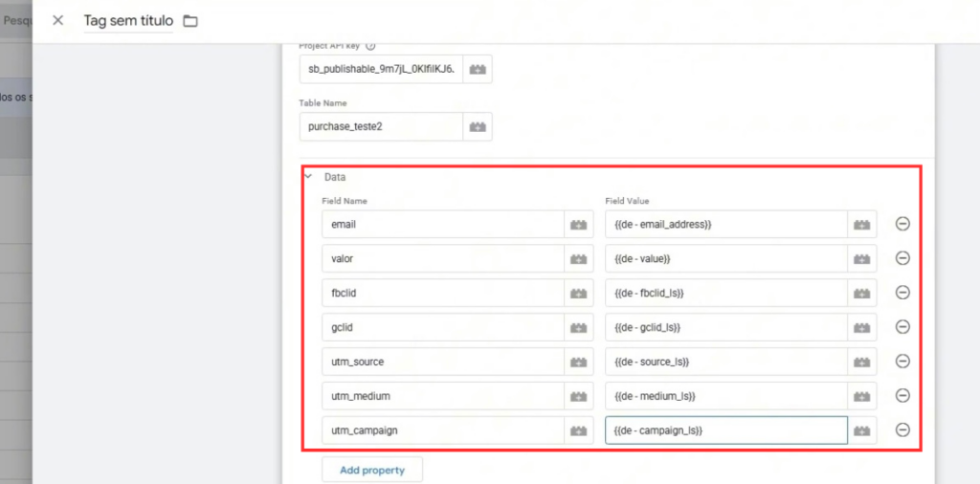Viewport: 980px width, 484px height.
Task: Delete the utm_campaign row with minus icon
Action: click(902, 430)
